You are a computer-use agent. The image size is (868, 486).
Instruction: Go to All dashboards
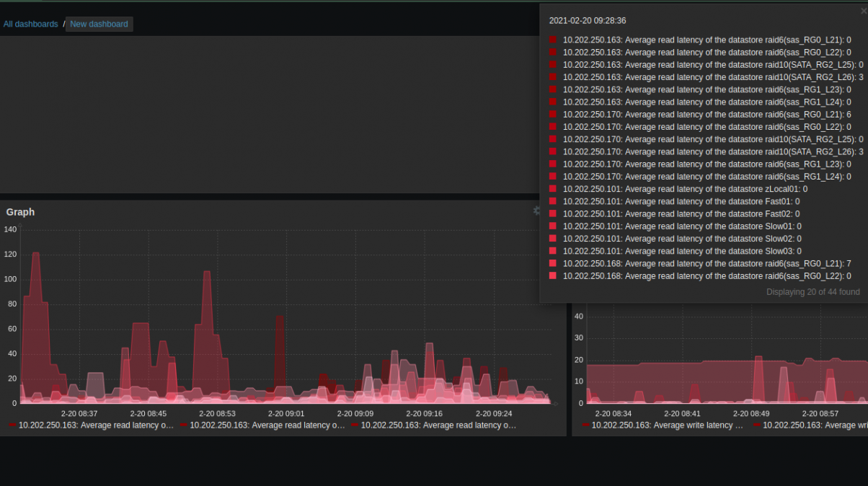pyautogui.click(x=30, y=25)
